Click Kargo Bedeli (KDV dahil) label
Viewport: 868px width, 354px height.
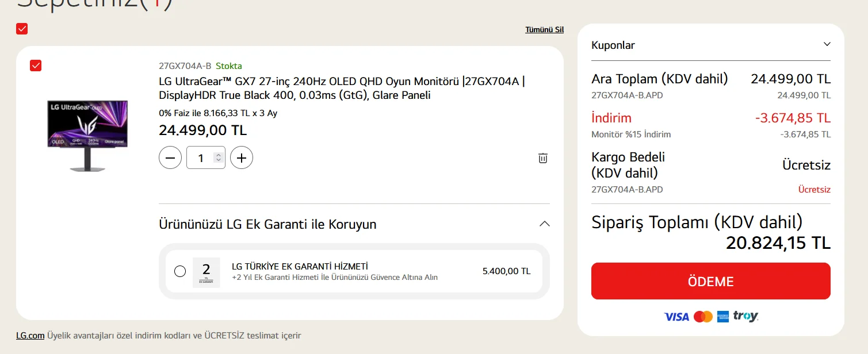tap(628, 165)
